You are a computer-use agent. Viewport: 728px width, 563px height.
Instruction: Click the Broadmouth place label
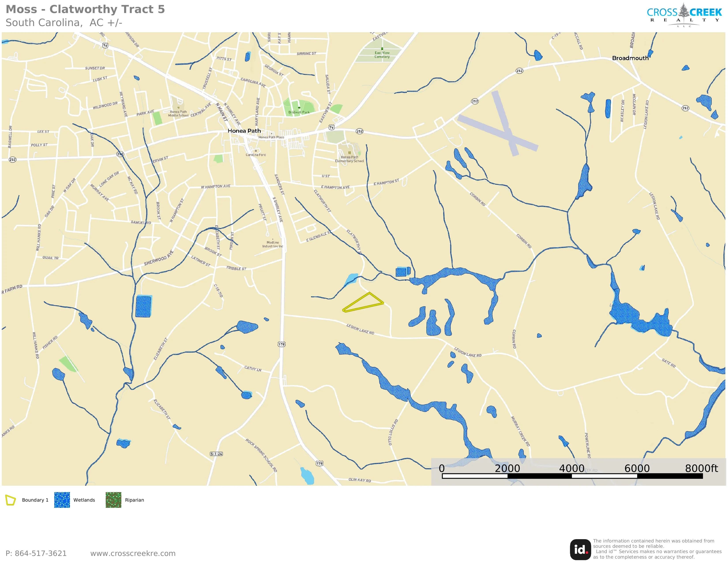(x=630, y=58)
